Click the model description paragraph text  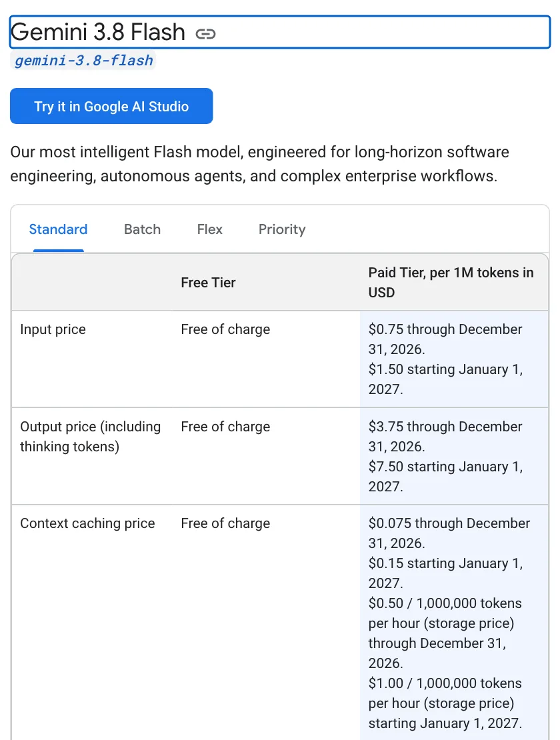click(x=259, y=164)
